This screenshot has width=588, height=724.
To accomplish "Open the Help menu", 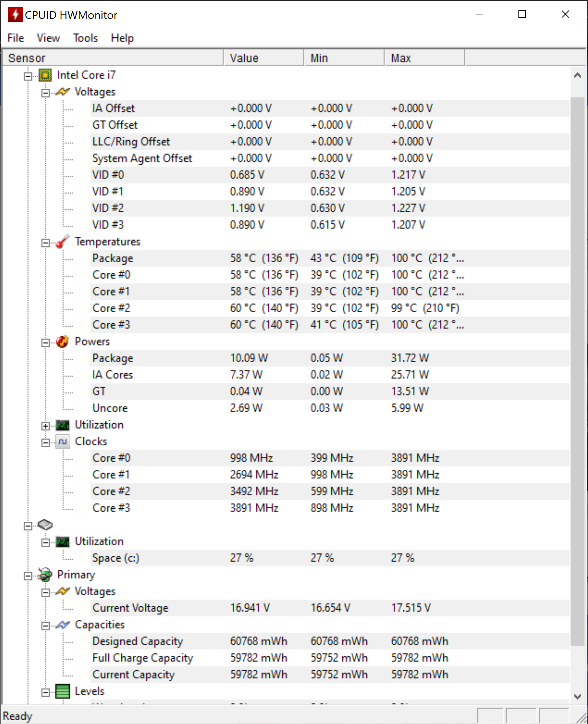I will click(122, 38).
